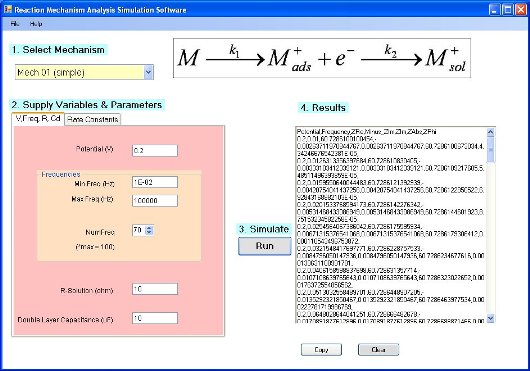Click the results scrollbar up arrow
The image size is (530, 371).
click(x=491, y=132)
